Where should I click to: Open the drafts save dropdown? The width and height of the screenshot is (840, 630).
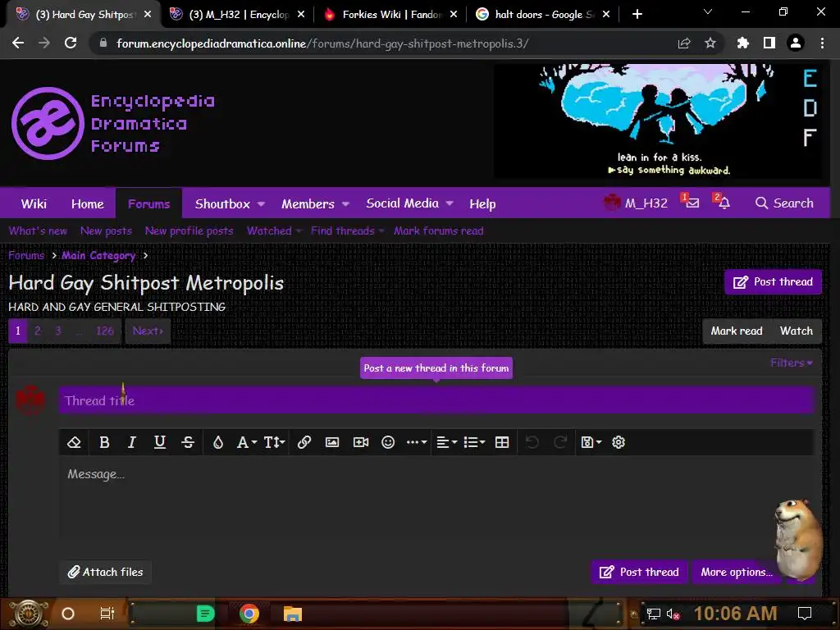point(591,442)
